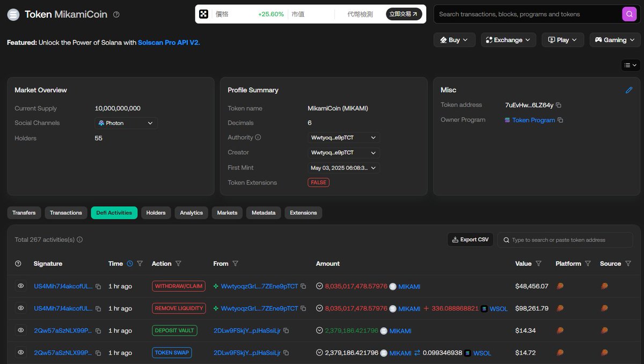Toggle eye icon on TOKEN SWAP row
Screen dimensions: 644x364
tap(21, 352)
